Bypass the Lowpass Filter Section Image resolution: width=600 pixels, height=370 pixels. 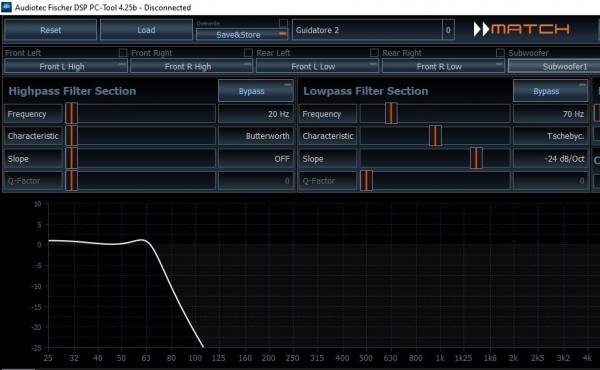click(x=550, y=91)
